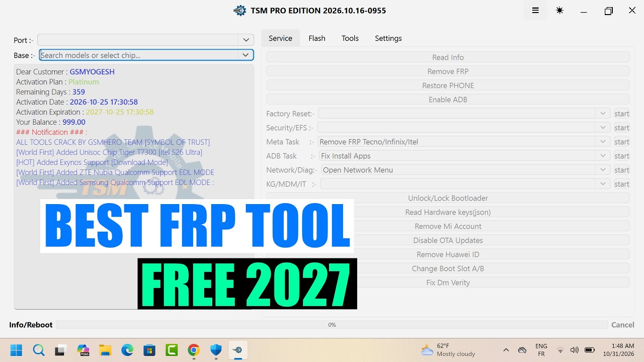Switch to the Service tab
The width and height of the screenshot is (644, 362).
tap(280, 38)
